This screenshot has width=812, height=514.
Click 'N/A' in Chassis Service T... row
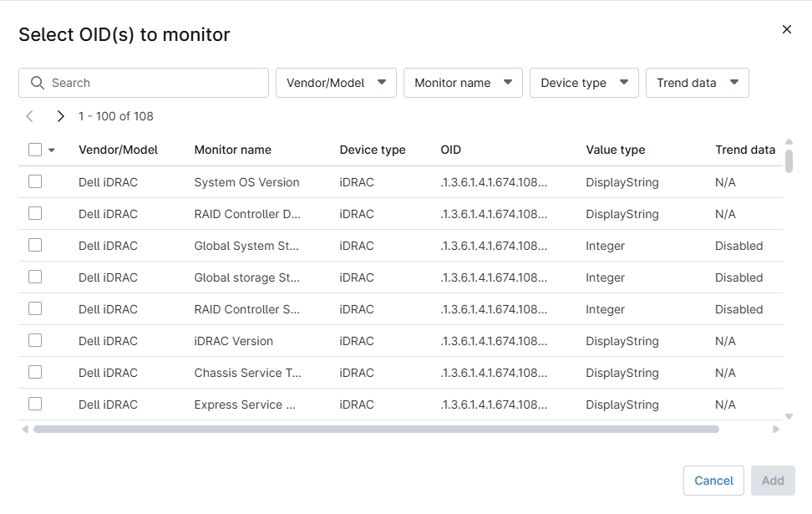click(x=725, y=373)
